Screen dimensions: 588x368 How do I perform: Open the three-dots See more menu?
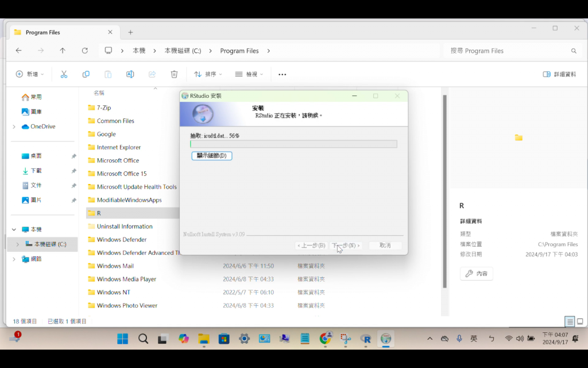click(283, 74)
